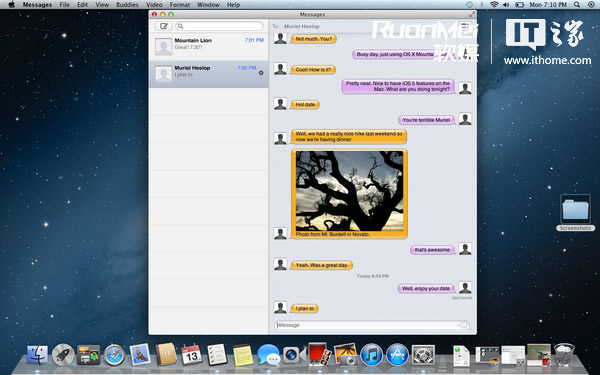Click the conversation search field

(x=219, y=26)
